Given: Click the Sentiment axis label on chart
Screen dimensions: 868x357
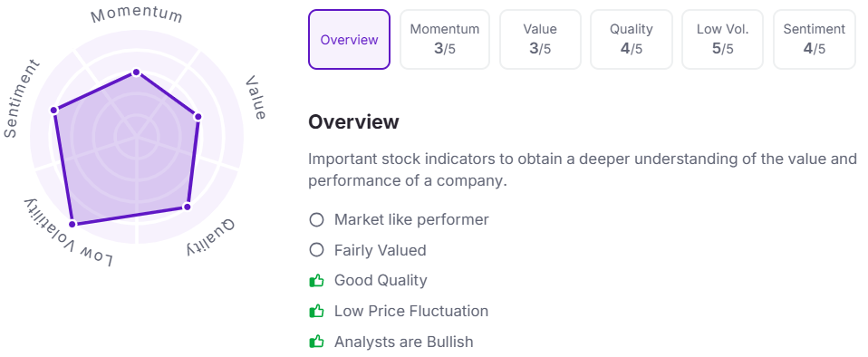Looking at the screenshot, I should (22, 99).
